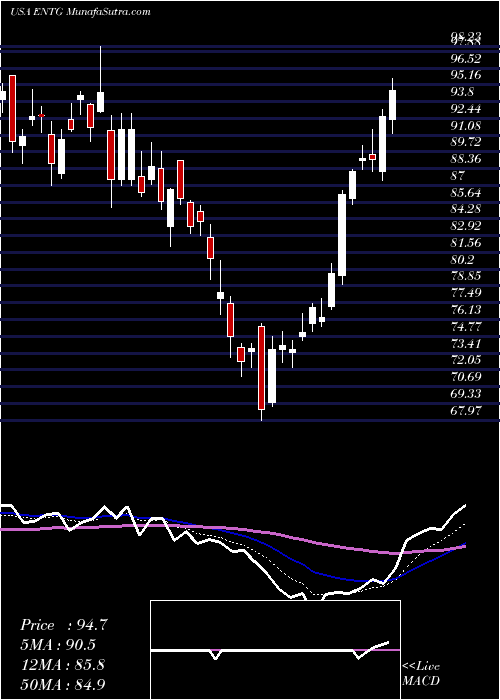Click the 73.41 price axis label
The height and width of the screenshot is (700, 500).
click(x=467, y=343)
